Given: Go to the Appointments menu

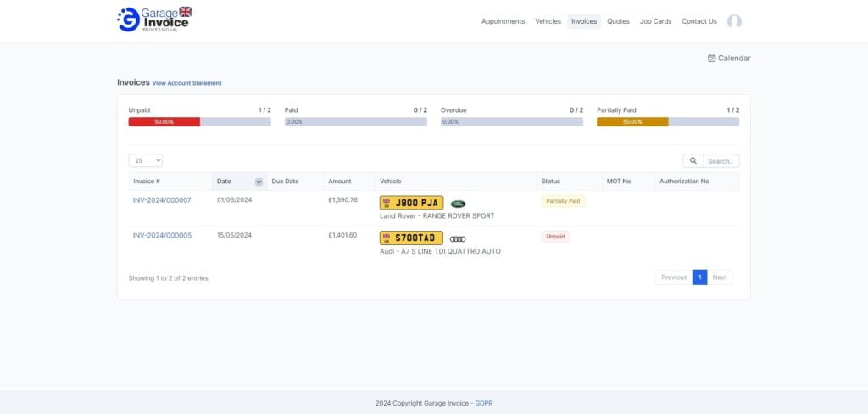Looking at the screenshot, I should tap(503, 21).
